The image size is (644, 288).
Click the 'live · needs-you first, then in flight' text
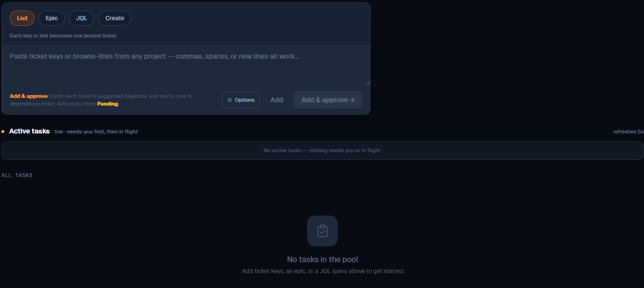point(96,132)
